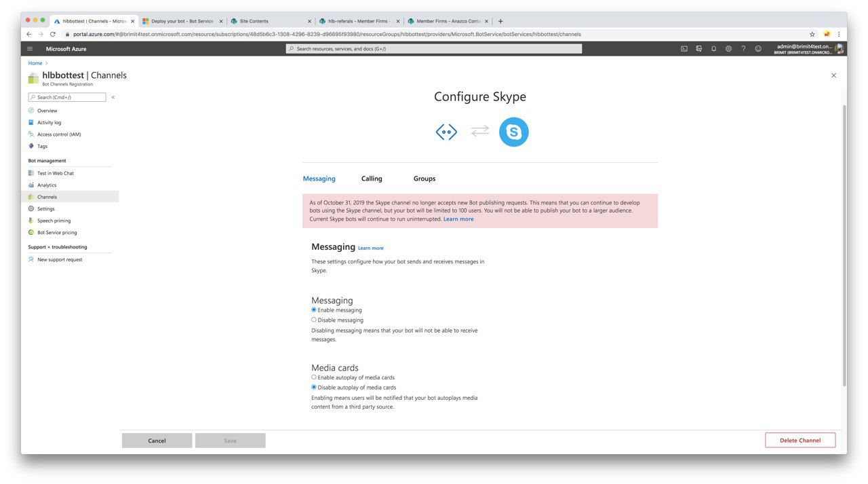
Task: Close the hlbbottest browser tab
Action: (132, 21)
